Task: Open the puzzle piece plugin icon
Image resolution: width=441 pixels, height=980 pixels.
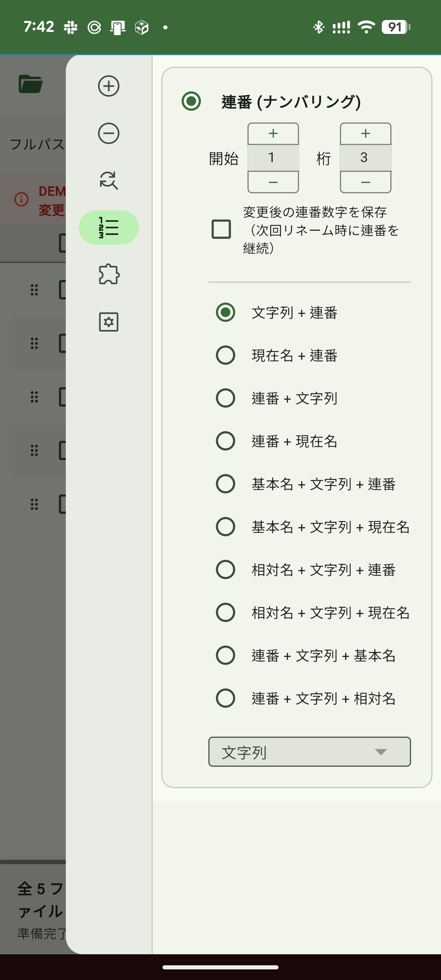Action: (x=109, y=274)
